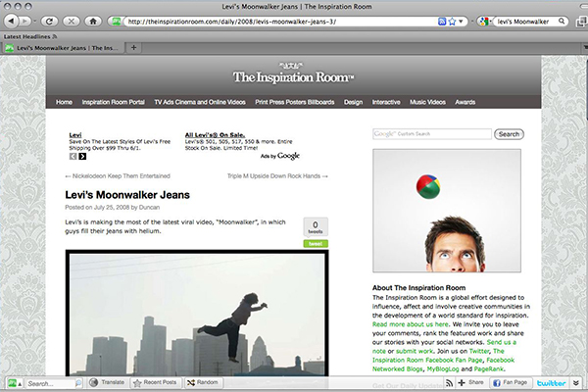588x392 pixels.
Task: Click the submit work link
Action: click(x=415, y=351)
